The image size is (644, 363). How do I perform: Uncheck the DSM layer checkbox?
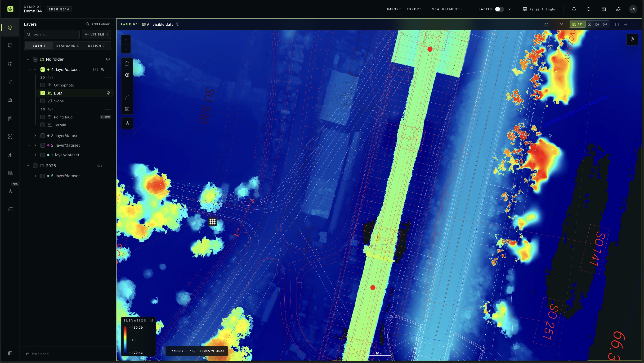coord(43,93)
